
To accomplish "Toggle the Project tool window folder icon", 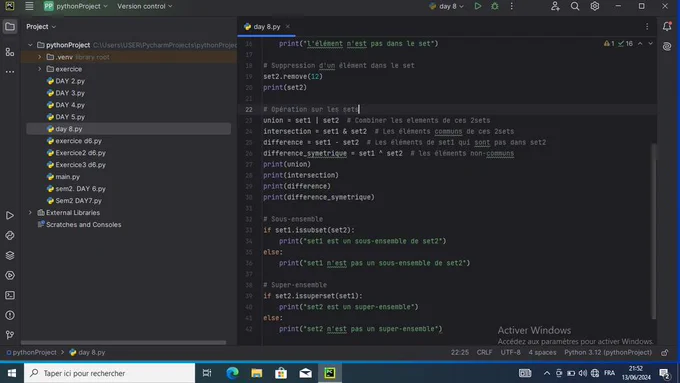I will pos(10,26).
